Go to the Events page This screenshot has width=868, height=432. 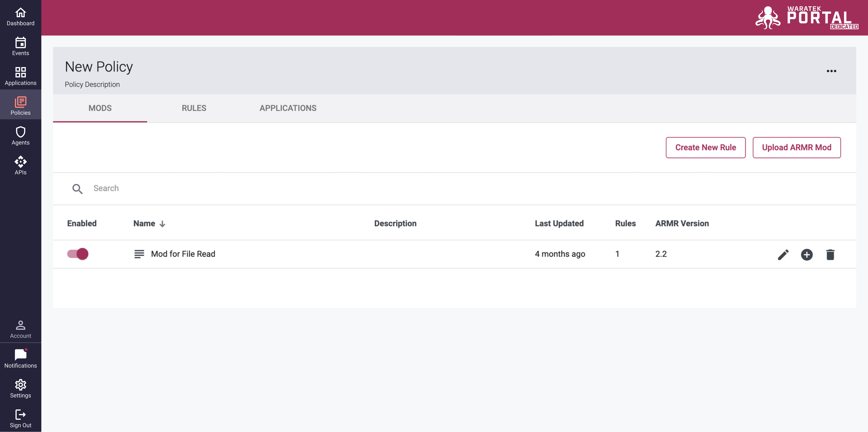[x=20, y=46]
